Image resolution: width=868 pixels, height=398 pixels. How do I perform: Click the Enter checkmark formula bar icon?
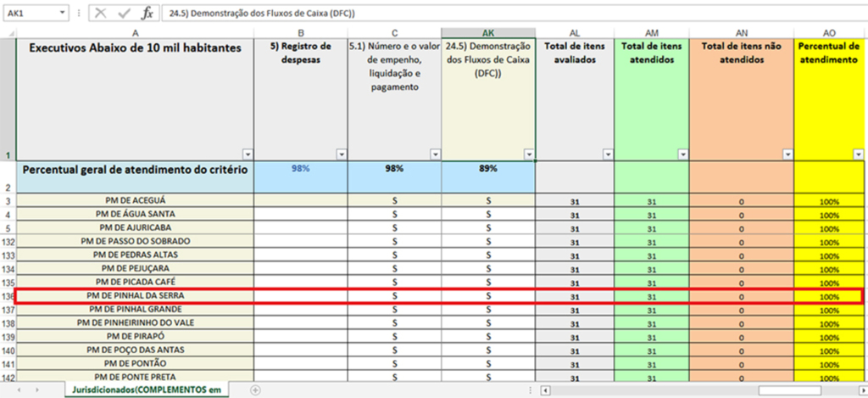click(x=124, y=13)
